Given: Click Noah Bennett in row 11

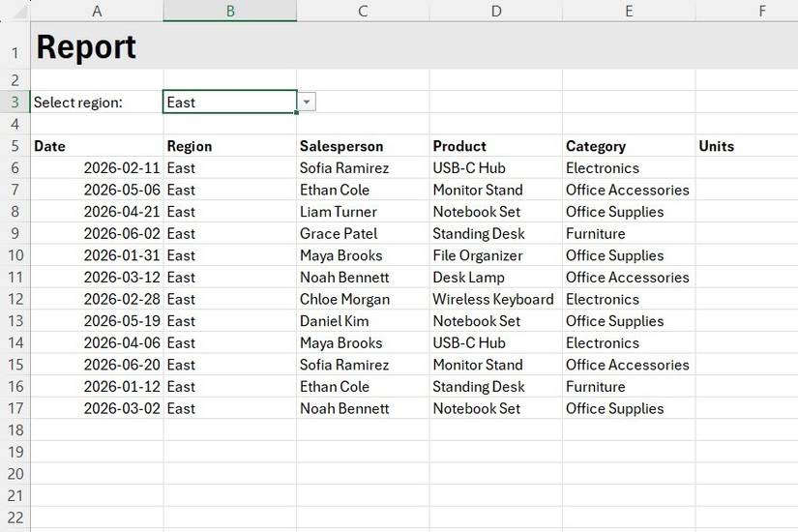Looking at the screenshot, I should click(x=363, y=277).
